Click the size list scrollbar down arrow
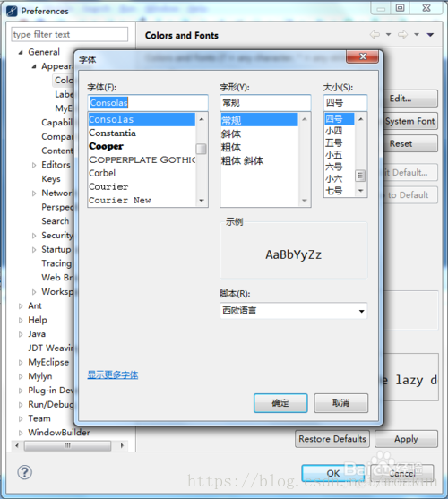Image resolution: width=448 pixels, height=499 pixels. 360,191
